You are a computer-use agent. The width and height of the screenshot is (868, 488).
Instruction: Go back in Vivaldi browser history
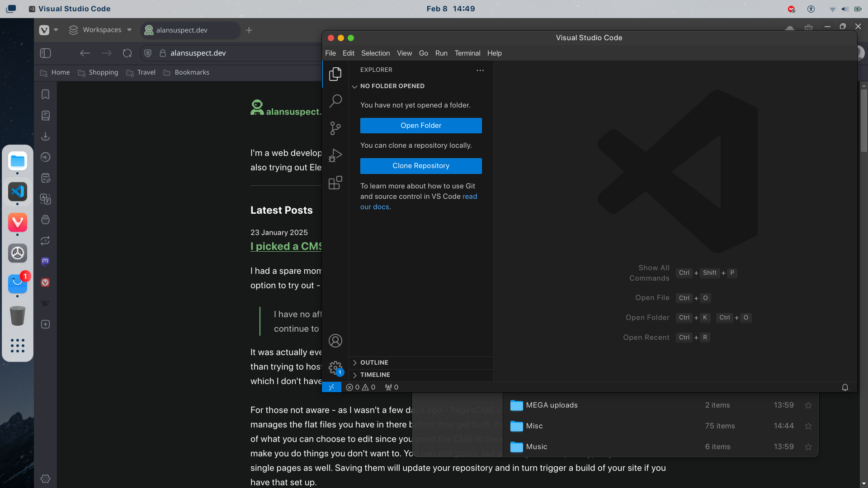click(85, 53)
